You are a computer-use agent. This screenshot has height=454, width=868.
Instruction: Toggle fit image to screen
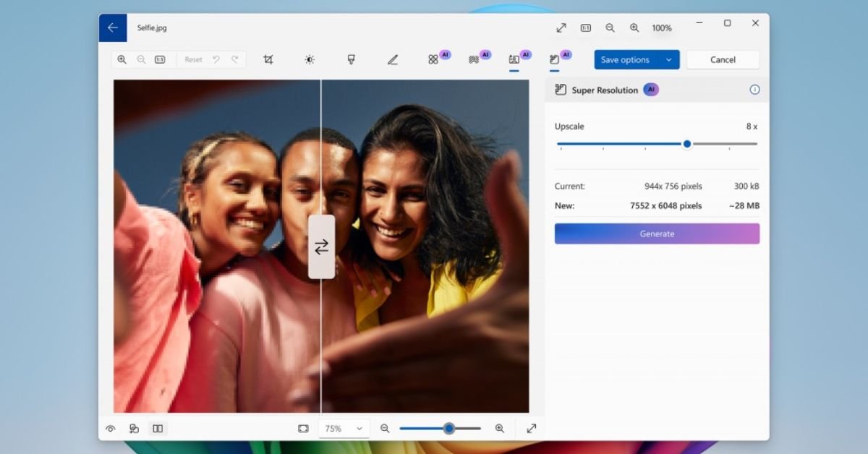[x=303, y=428]
